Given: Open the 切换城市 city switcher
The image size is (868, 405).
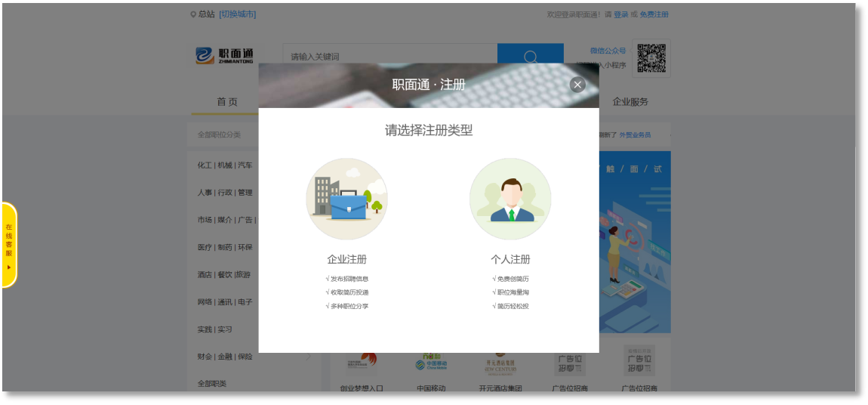Looking at the screenshot, I should [x=237, y=14].
